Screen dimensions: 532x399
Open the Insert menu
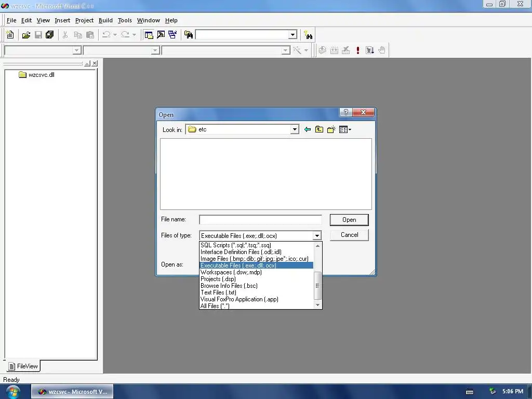tap(62, 20)
